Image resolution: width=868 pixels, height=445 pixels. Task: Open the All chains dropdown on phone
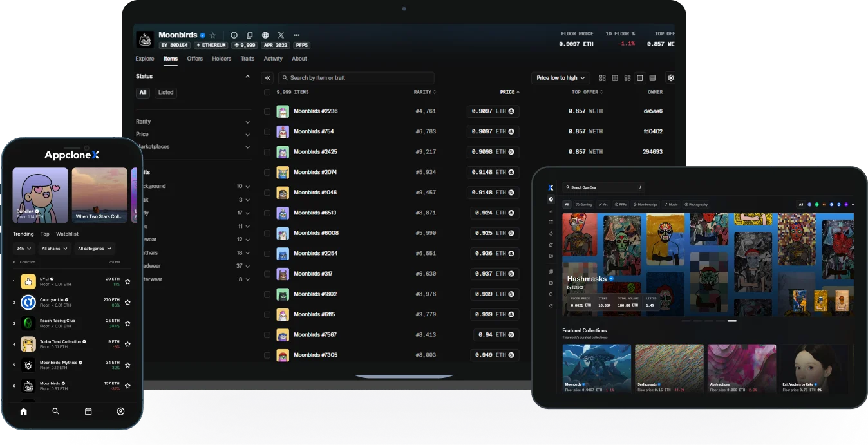(54, 248)
